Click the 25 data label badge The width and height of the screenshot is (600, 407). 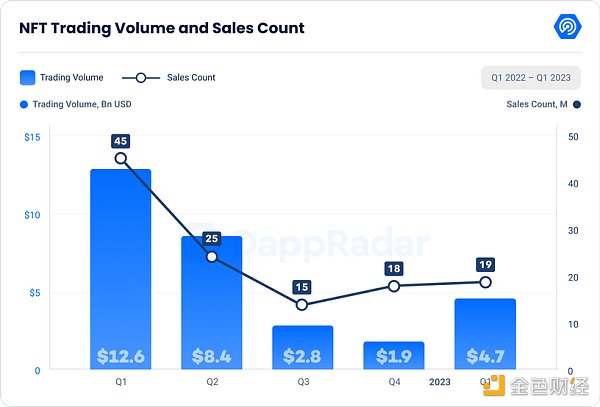212,239
